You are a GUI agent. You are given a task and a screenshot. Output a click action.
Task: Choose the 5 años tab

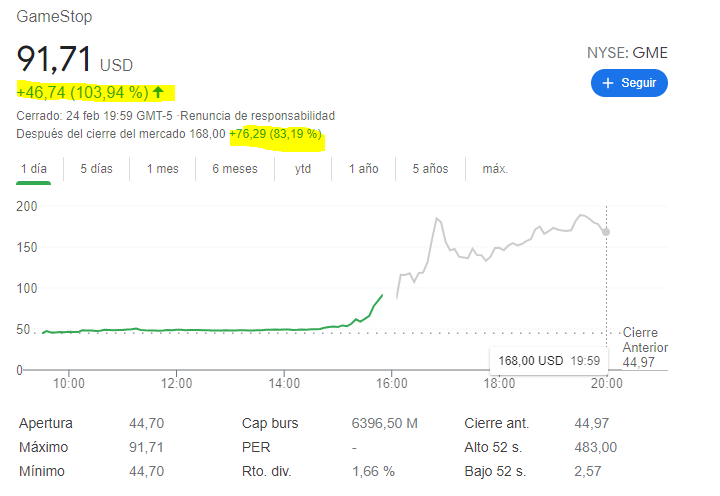(x=430, y=169)
